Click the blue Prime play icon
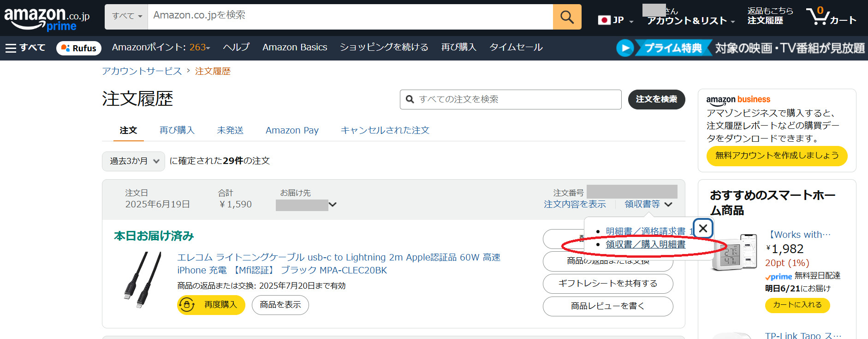868x339 pixels. (625, 48)
